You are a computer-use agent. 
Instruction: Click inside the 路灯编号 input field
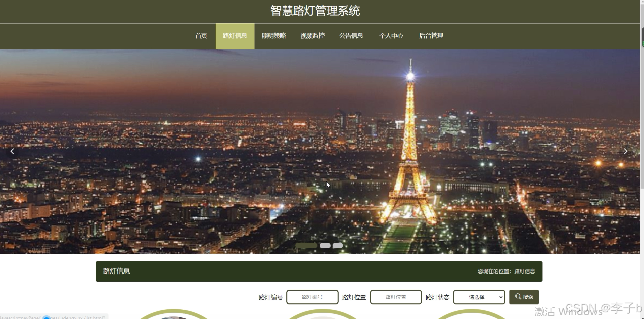click(x=312, y=297)
